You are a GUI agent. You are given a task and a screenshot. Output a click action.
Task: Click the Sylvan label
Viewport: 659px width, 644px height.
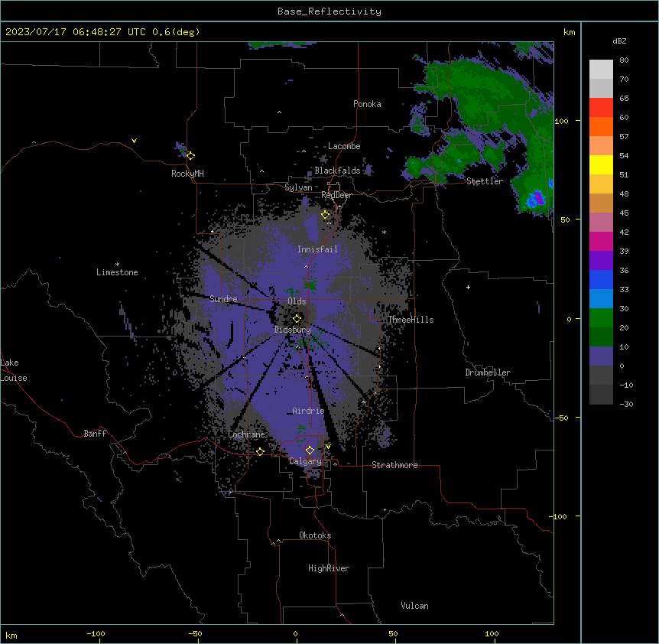(298, 187)
